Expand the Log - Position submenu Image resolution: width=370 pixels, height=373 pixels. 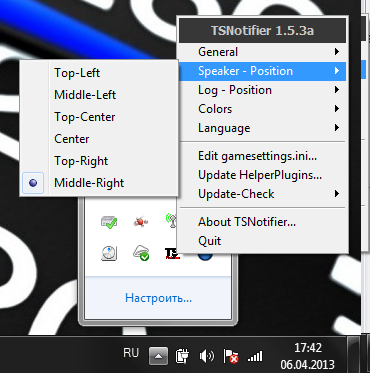click(x=263, y=90)
